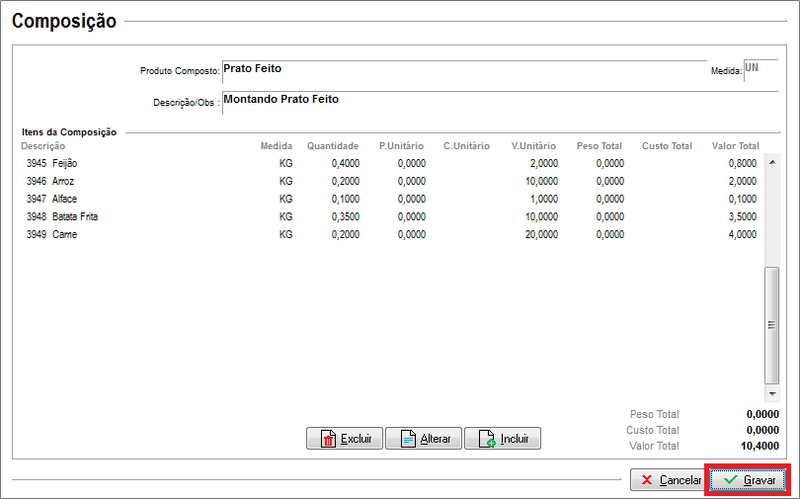Click the green checkmark Gravar icon
800x499 pixels.
[730, 480]
